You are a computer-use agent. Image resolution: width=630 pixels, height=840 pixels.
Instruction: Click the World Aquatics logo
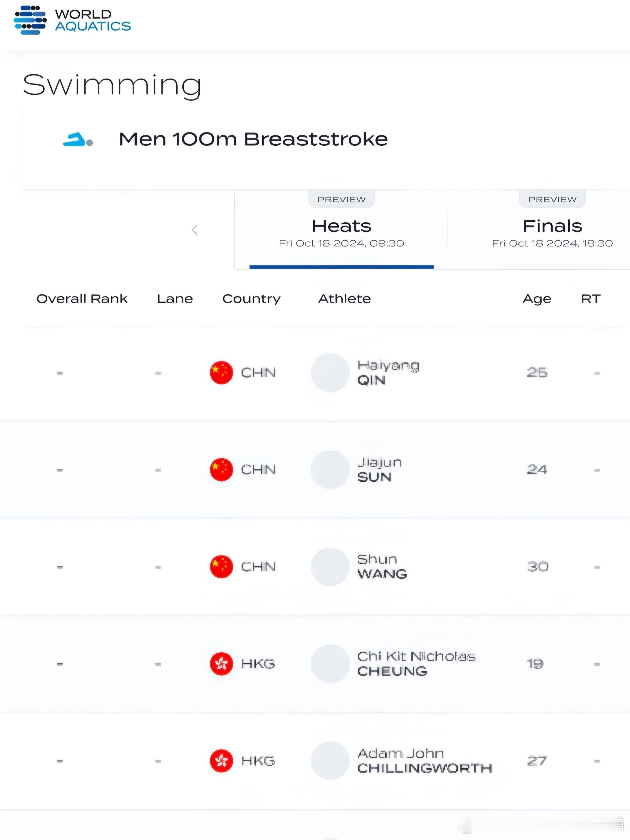click(x=72, y=20)
